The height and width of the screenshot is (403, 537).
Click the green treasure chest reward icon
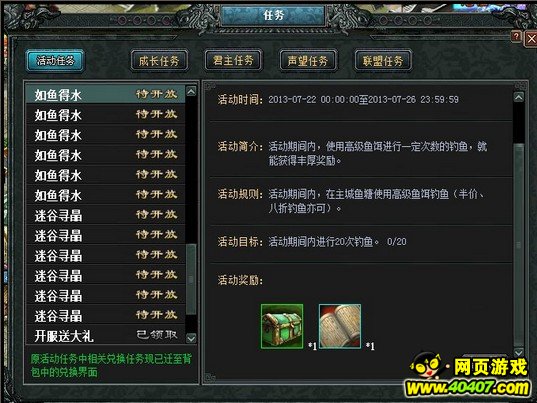pos(282,326)
